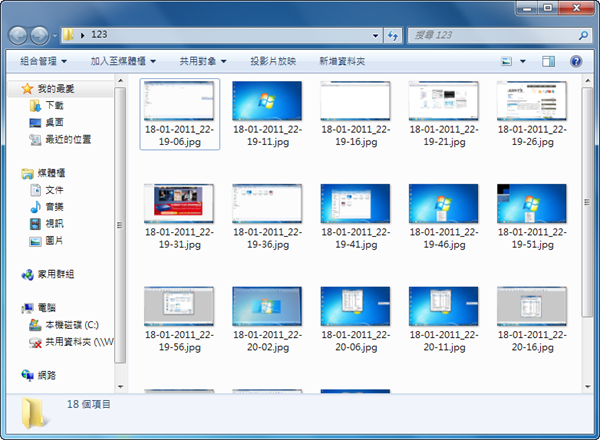Create a folder with 新增資料夾

pos(342,61)
